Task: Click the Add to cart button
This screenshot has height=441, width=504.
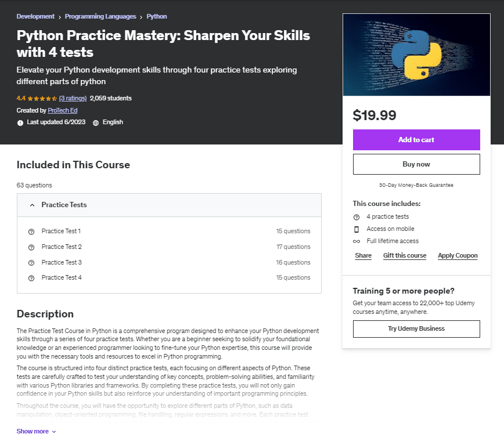Action: click(x=416, y=140)
